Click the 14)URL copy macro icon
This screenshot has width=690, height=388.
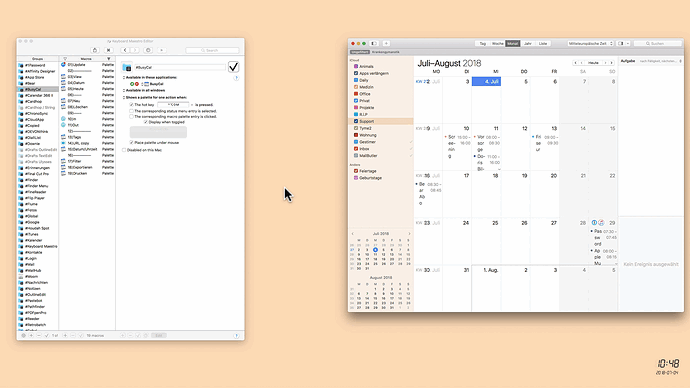pyautogui.click(x=63, y=143)
